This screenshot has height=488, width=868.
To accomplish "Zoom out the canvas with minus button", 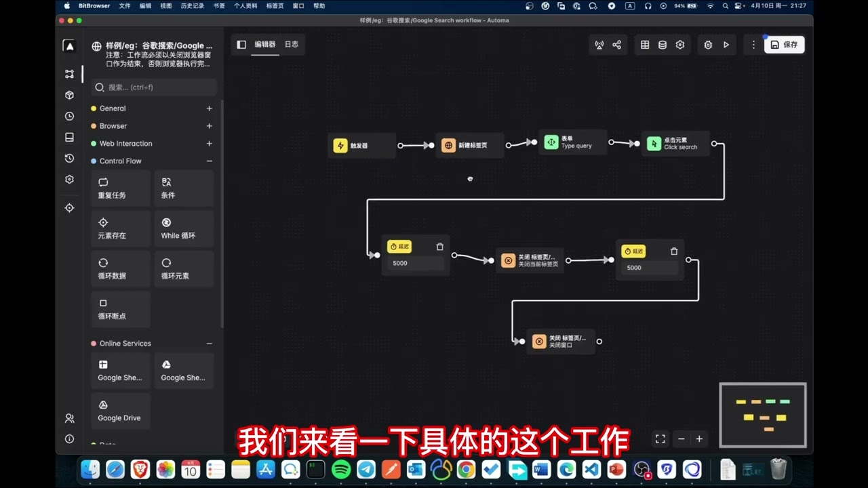I will tap(682, 439).
